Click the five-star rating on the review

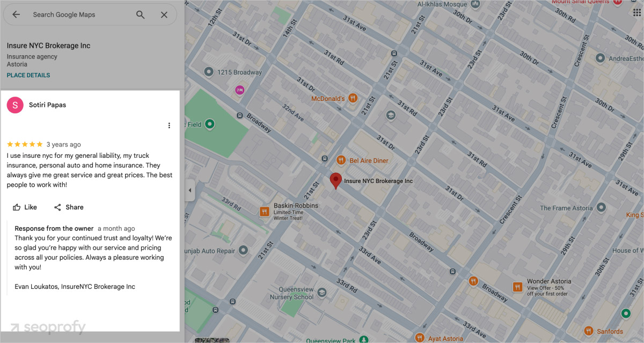coord(24,144)
